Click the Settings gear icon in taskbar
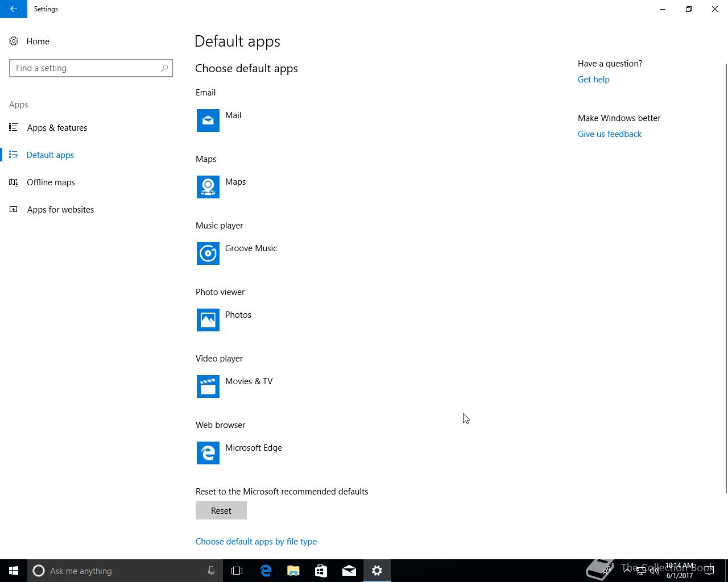Screen dimensions: 728x582 (377, 571)
